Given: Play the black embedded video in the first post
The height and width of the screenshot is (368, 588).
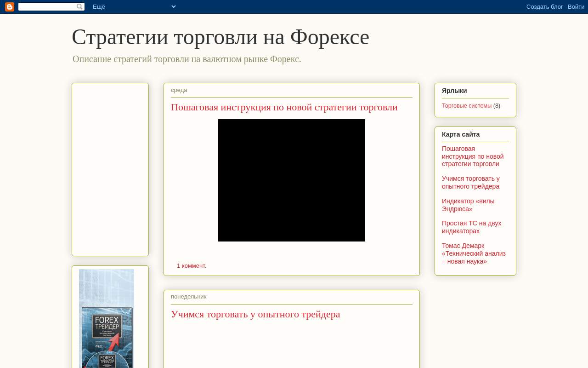Looking at the screenshot, I should click(x=292, y=180).
